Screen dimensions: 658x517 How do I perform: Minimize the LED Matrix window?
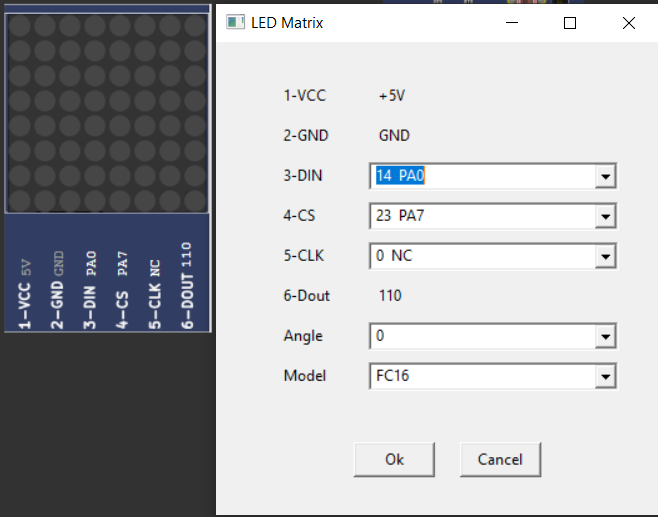pyautogui.click(x=512, y=23)
